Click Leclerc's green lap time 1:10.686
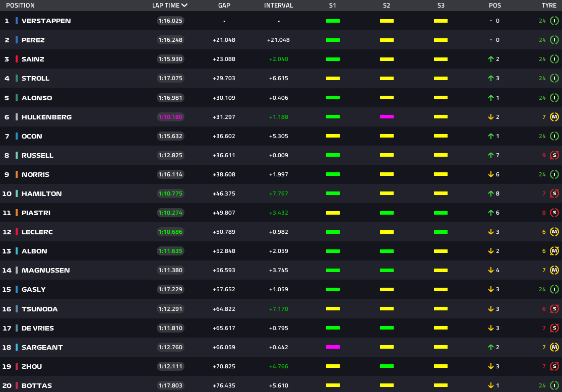The width and height of the screenshot is (562, 392). [x=170, y=232]
